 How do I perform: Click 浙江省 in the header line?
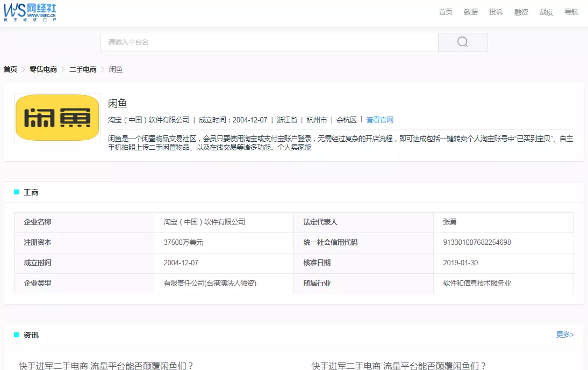287,120
